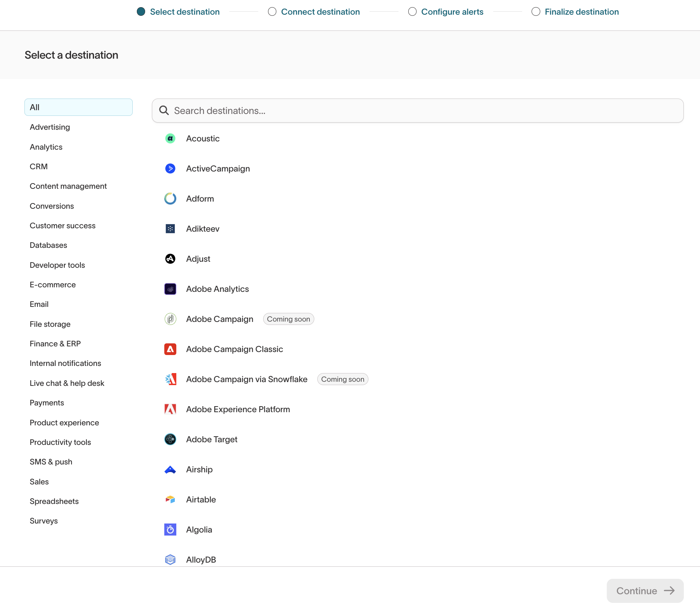This screenshot has height=610, width=700.
Task: Show only CRM destinations
Action: coord(39,167)
